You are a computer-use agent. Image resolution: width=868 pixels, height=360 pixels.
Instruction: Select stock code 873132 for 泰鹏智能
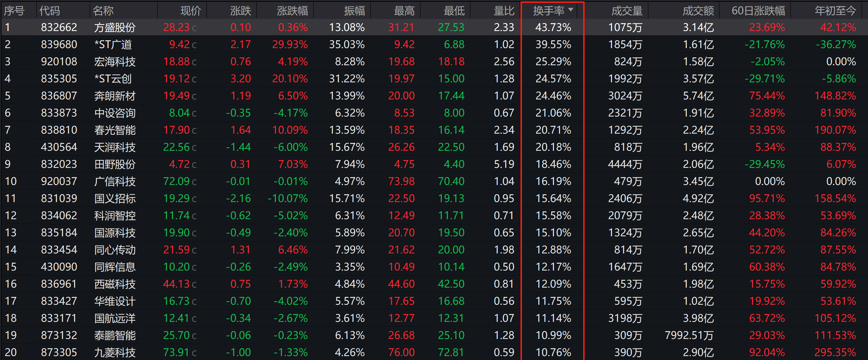tap(59, 335)
